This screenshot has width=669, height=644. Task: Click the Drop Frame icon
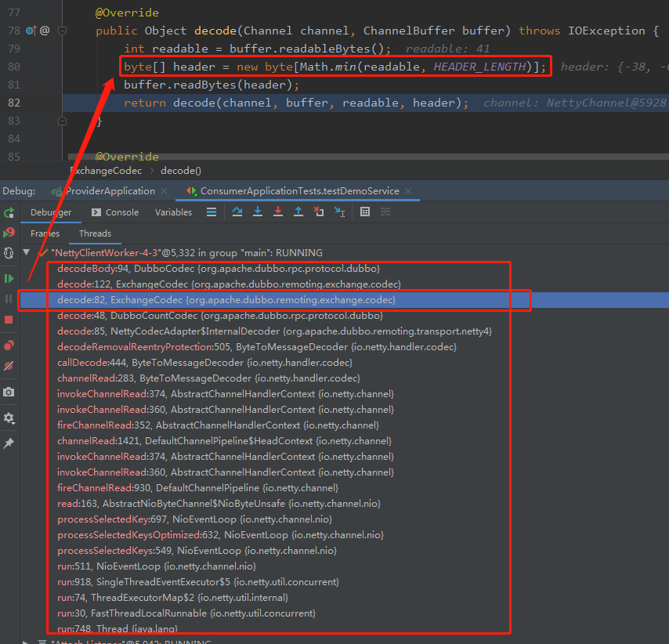(x=319, y=212)
